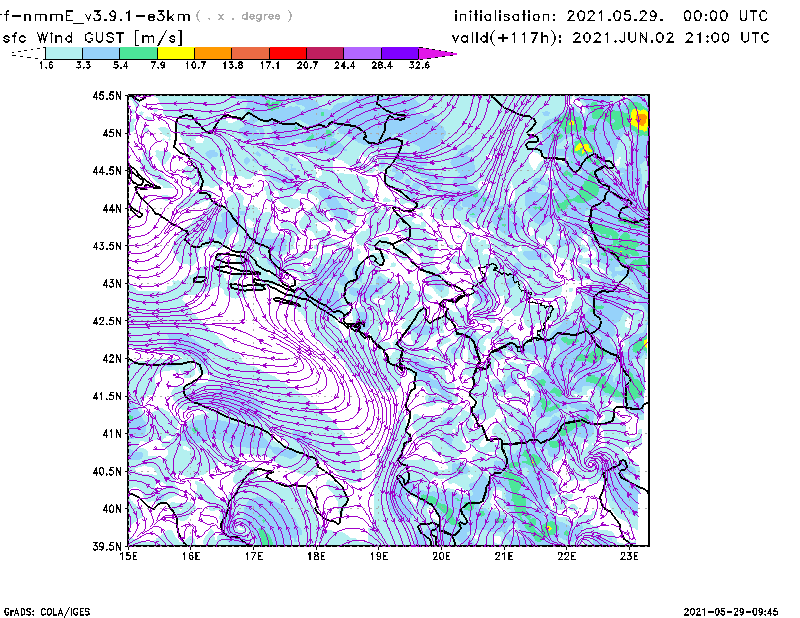800x618 pixels.
Task: Click the legend value 3.3
Action: [83, 65]
